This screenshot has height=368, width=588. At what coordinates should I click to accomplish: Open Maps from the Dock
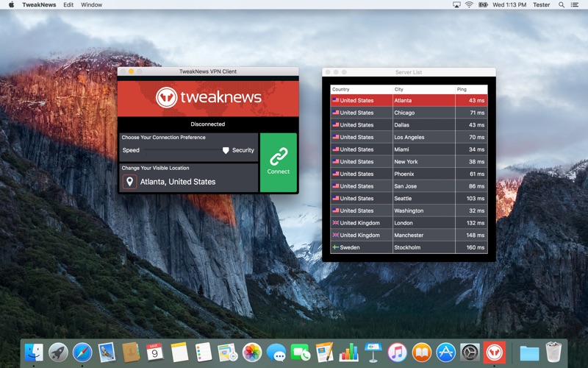point(228,353)
